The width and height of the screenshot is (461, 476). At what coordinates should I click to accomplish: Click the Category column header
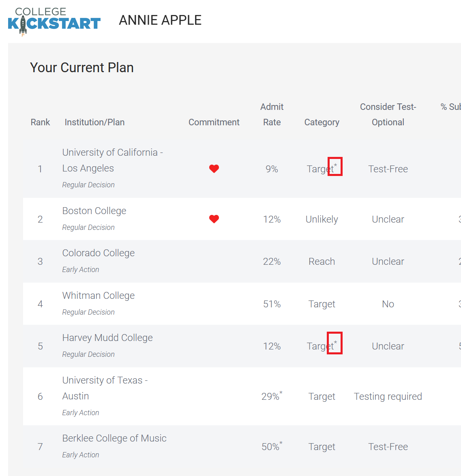tap(322, 122)
